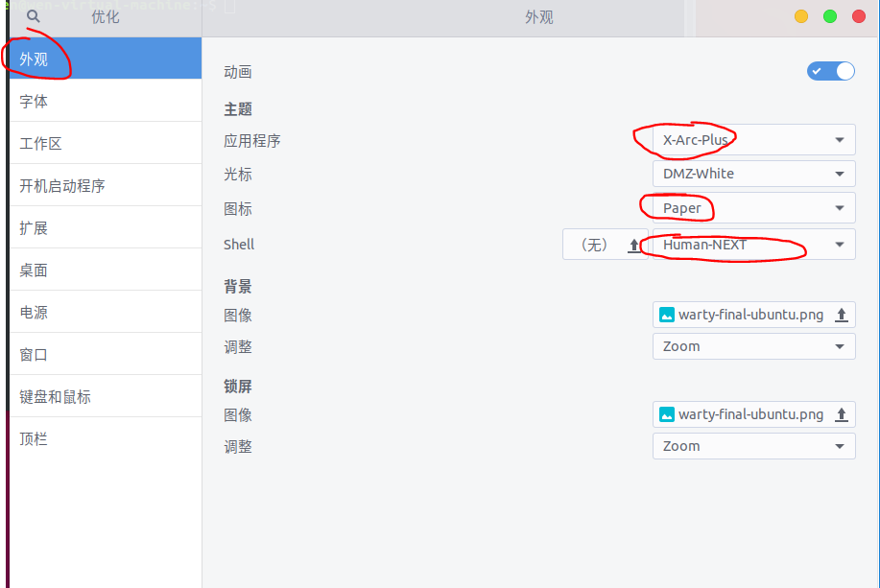Viewport: 880px width, 588px height.
Task: Click the lock screen warty-final-ubuntu.png file button
Action: [x=753, y=414]
